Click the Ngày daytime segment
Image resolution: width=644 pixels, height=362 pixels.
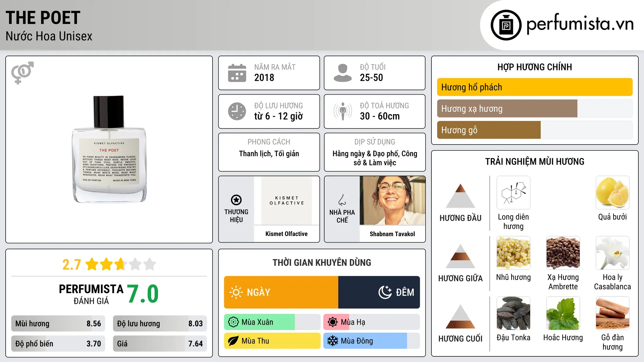click(281, 292)
